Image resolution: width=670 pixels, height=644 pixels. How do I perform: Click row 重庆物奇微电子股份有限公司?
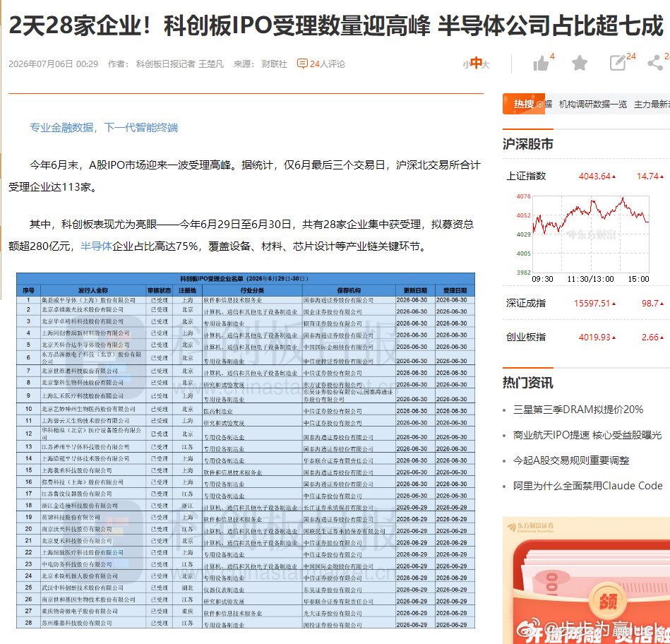(245, 612)
